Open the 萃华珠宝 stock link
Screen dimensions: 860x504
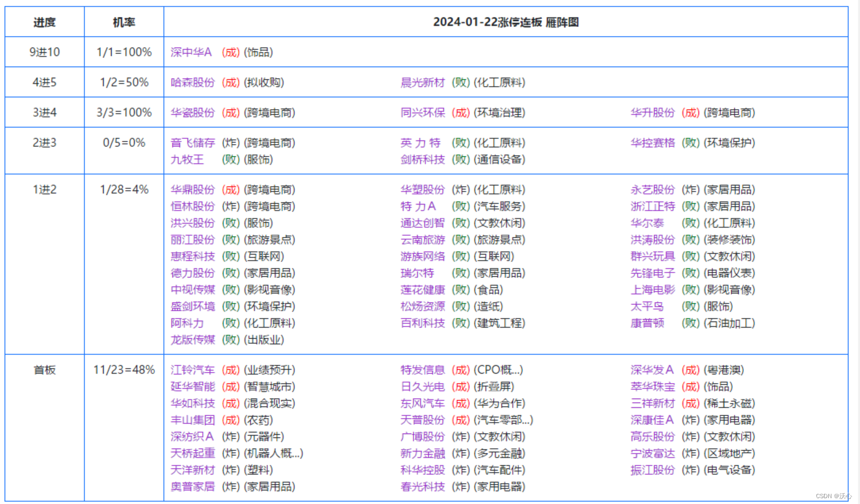click(653, 386)
